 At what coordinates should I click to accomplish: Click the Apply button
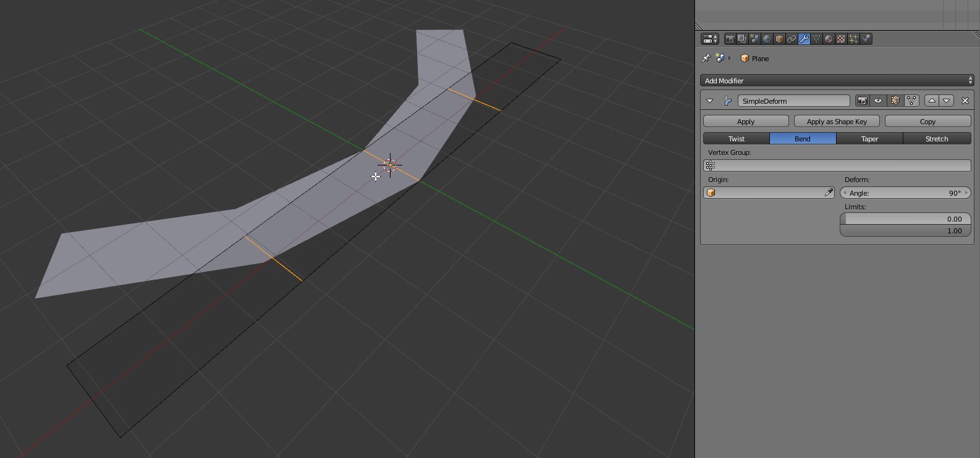coord(746,122)
